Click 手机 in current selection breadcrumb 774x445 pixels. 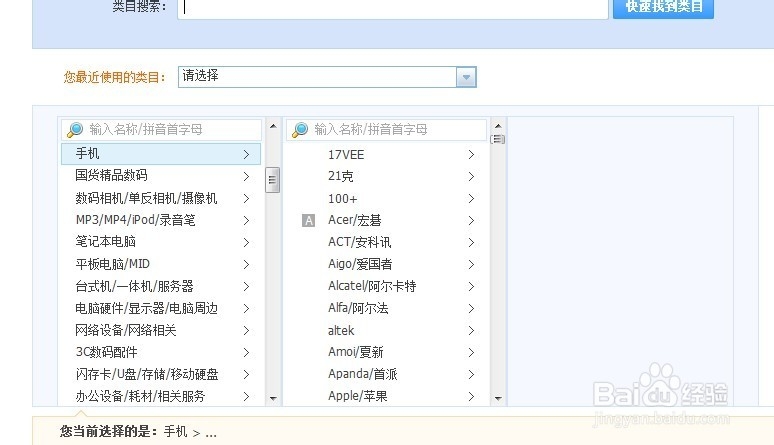coord(175,432)
